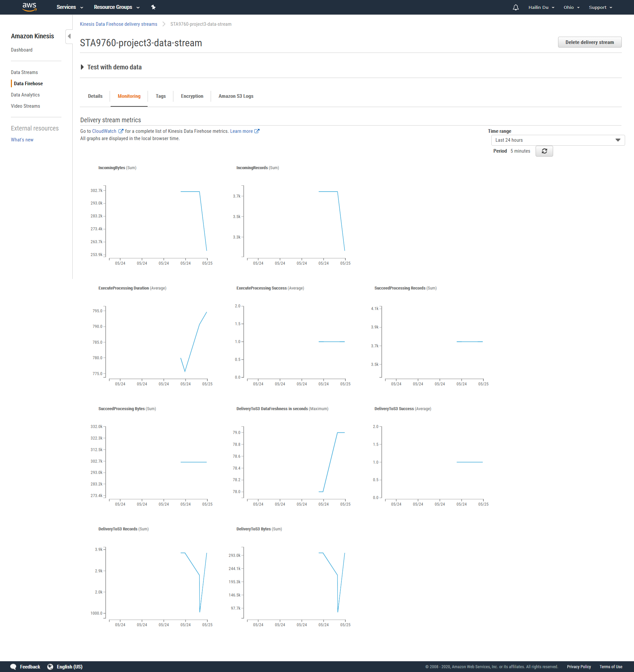The width and height of the screenshot is (634, 672).
Task: Click the globe language icon
Action: 50,667
